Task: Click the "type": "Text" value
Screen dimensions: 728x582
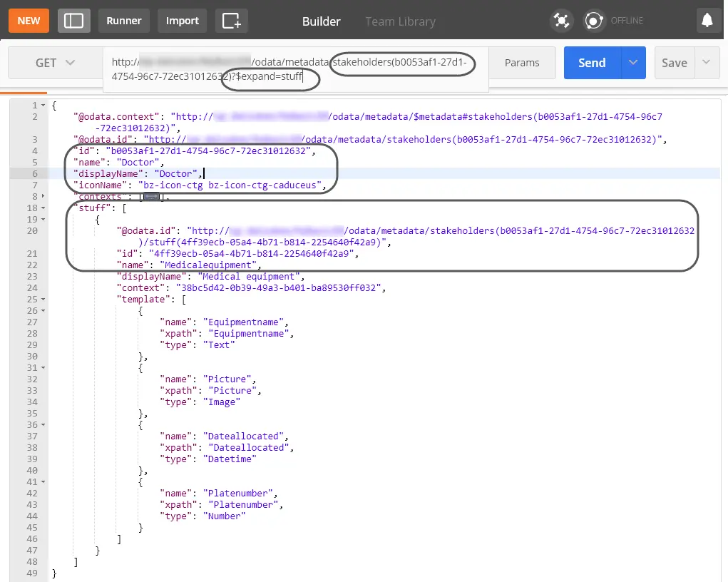Action: coord(219,345)
